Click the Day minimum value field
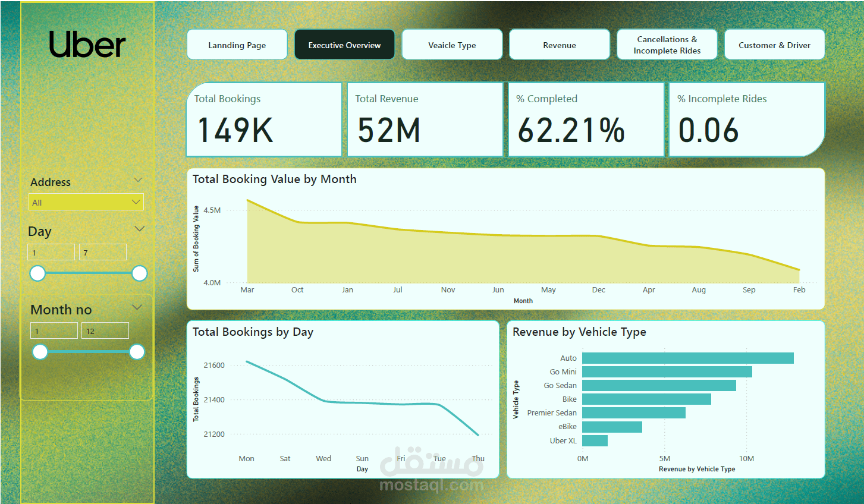The image size is (864, 504). 51,252
